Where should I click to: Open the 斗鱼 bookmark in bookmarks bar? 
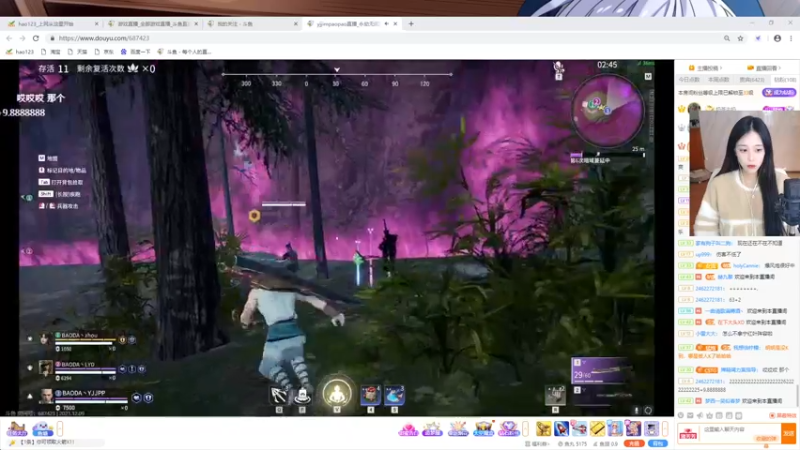click(x=184, y=52)
